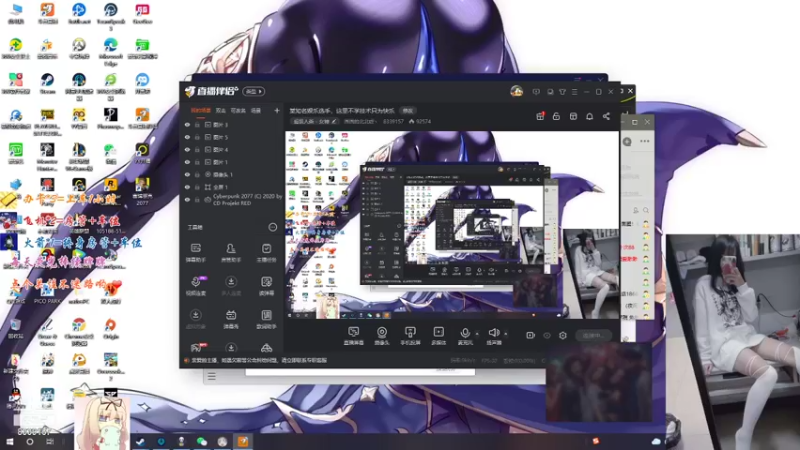Hide the 摄像头 1 layer
Screen dimensions: 800x450
[x=187, y=174]
